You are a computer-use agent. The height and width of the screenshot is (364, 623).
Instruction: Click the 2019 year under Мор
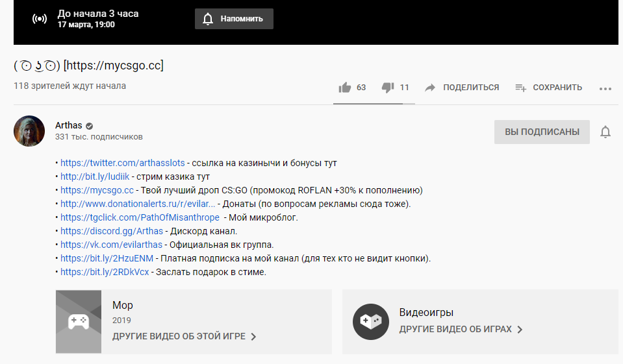tap(121, 321)
